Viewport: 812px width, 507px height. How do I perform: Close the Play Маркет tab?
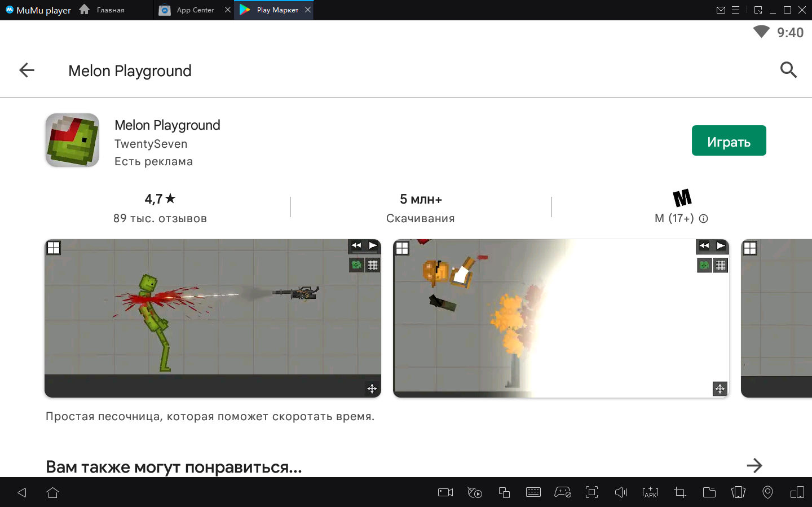coord(308,10)
